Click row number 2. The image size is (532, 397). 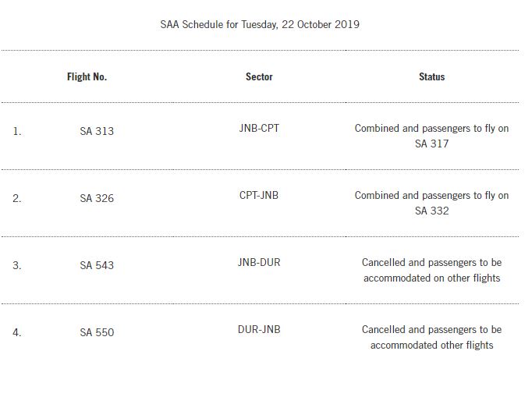(17, 198)
